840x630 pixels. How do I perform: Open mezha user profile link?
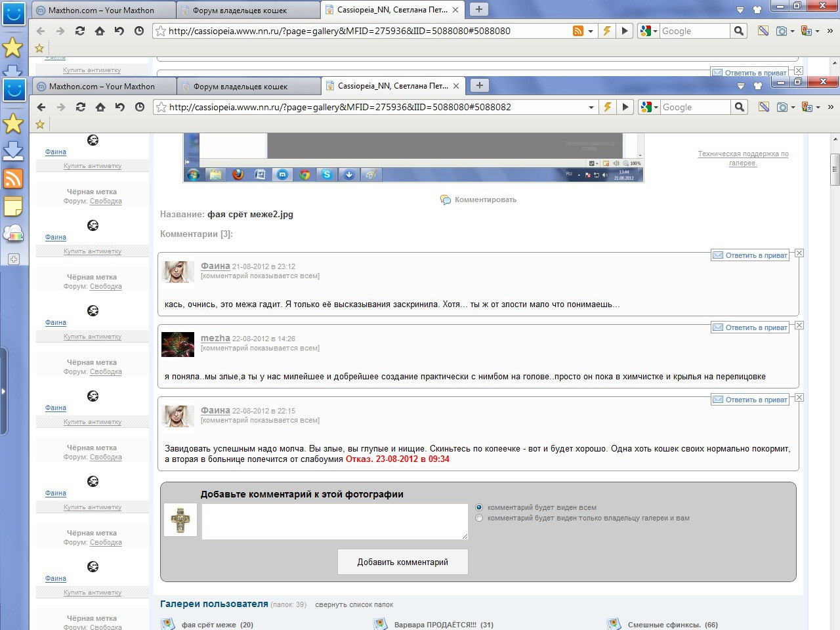pos(215,338)
